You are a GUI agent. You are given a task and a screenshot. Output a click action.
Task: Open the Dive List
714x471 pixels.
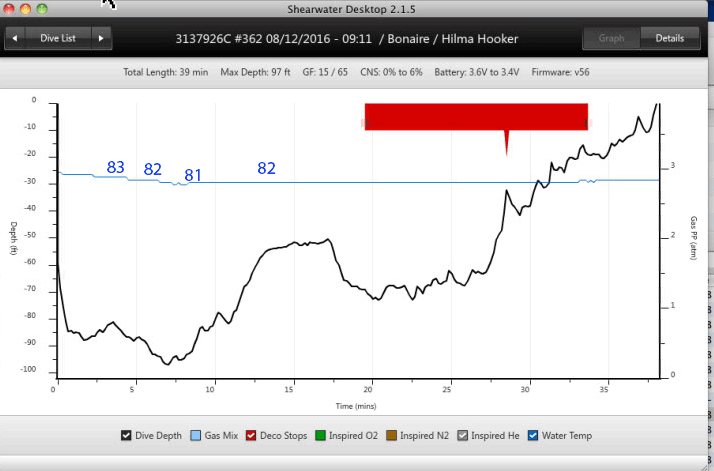pos(58,39)
